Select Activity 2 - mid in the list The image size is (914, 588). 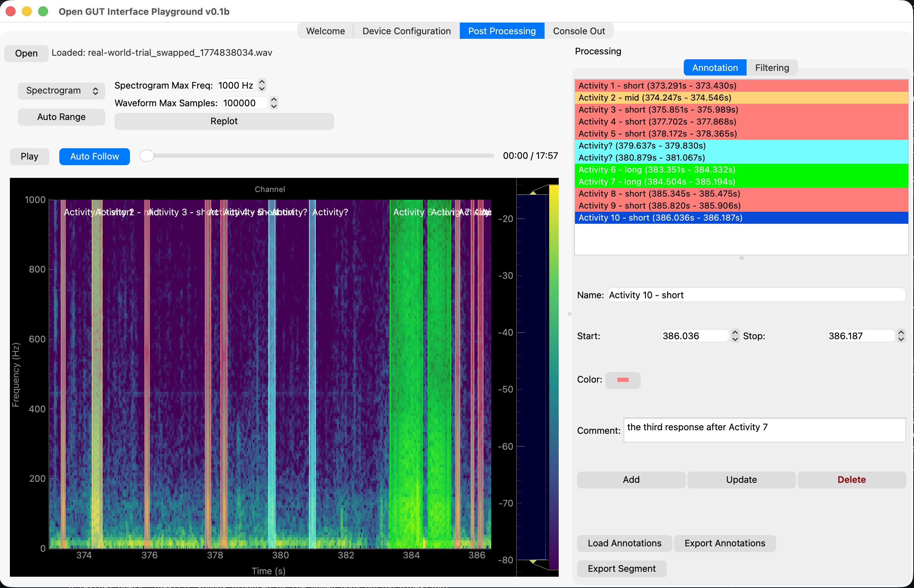[x=741, y=97]
